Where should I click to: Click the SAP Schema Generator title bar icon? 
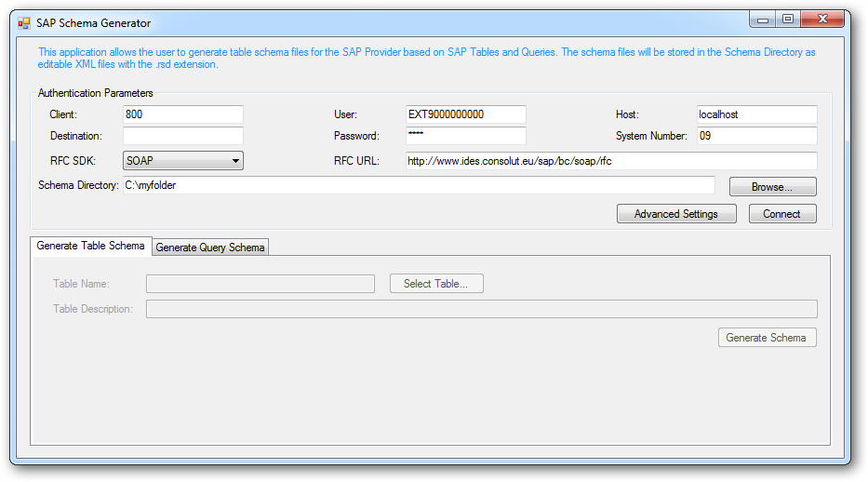(x=24, y=23)
